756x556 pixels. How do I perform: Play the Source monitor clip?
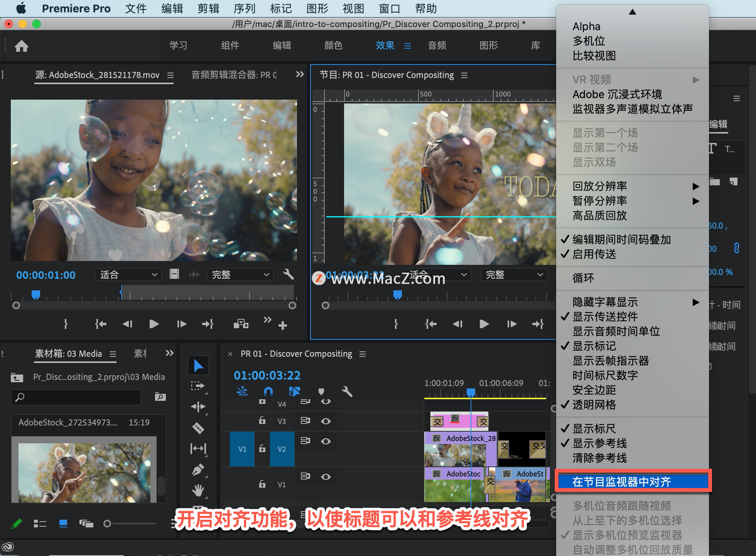(x=154, y=324)
